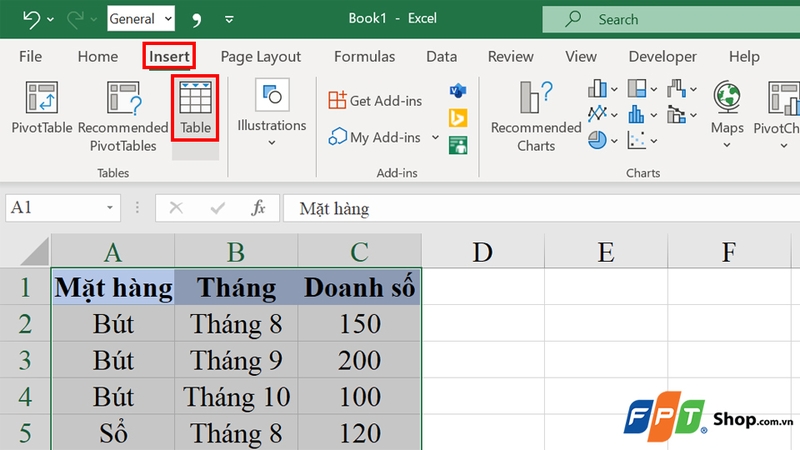Select the cell with value 150

[360, 323]
